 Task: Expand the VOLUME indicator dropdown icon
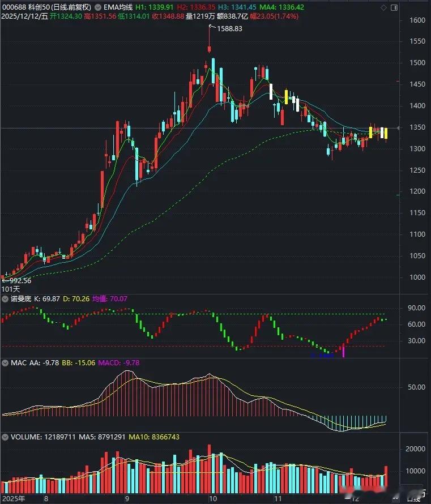pos(5,437)
